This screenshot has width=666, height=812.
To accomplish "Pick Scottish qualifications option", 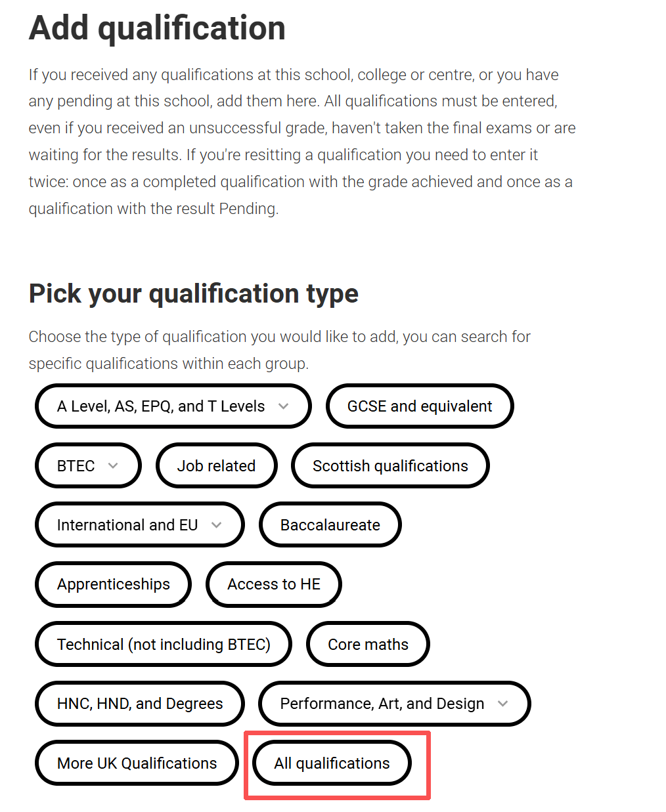I will point(390,465).
